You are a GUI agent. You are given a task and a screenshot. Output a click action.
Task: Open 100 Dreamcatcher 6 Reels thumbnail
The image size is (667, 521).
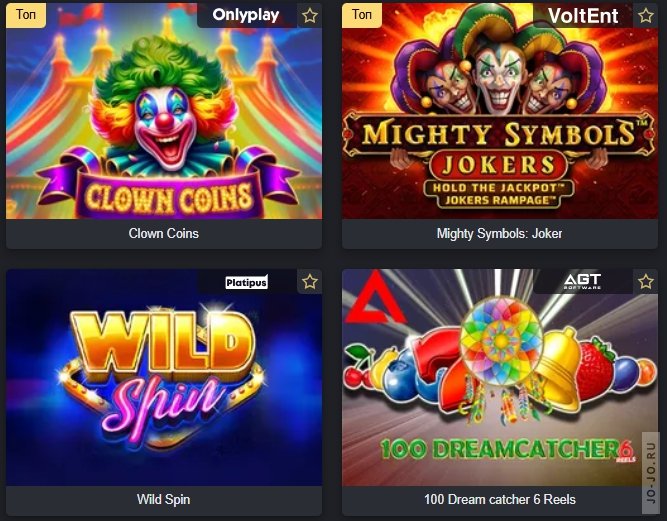[500, 378]
